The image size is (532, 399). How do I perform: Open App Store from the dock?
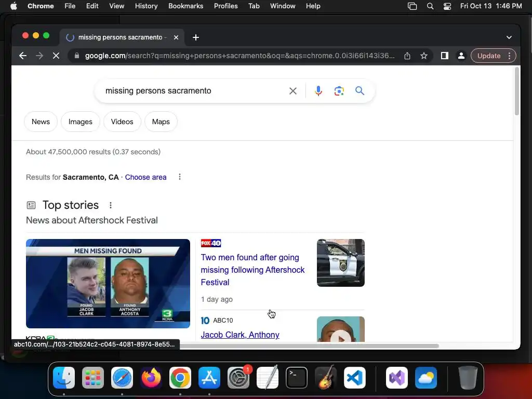(x=209, y=378)
